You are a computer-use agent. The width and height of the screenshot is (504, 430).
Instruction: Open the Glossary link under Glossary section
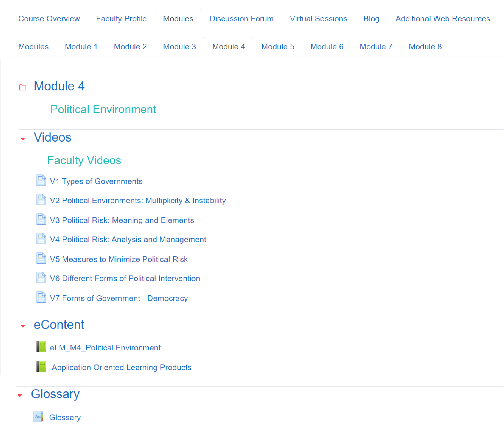pos(65,418)
